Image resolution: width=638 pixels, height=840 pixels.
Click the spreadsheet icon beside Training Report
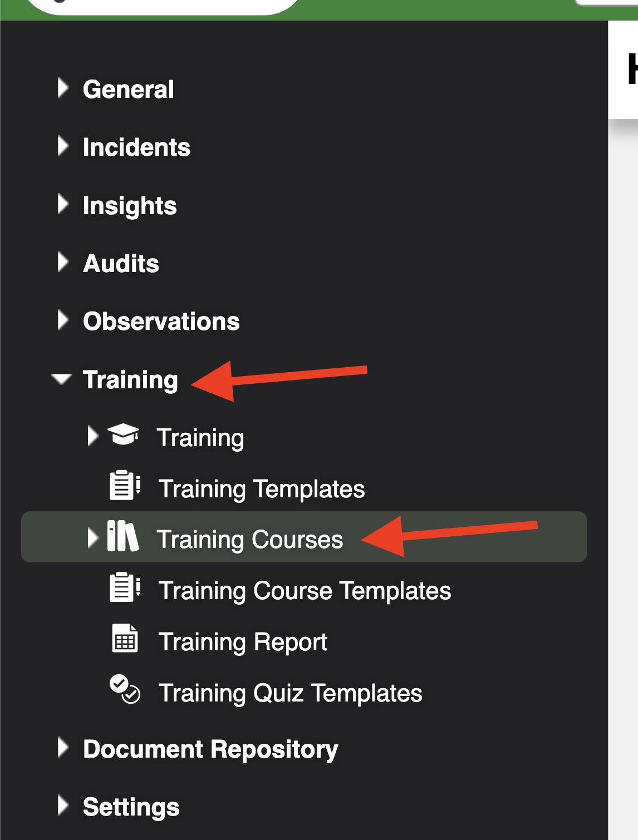(x=125, y=638)
